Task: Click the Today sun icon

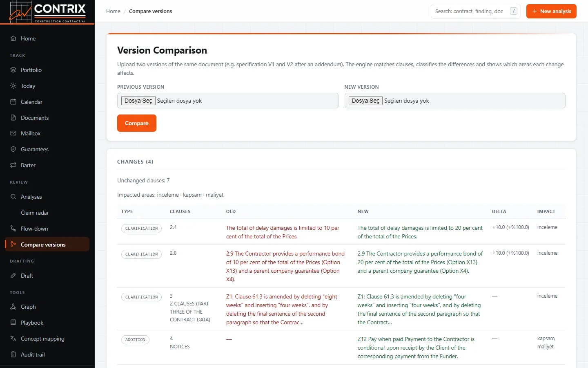Action: click(13, 86)
